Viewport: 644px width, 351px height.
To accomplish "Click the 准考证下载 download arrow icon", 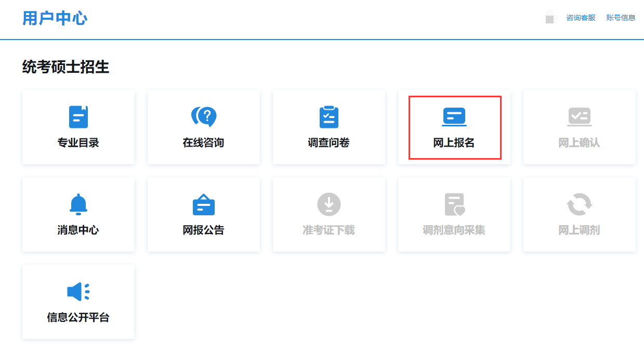I will (328, 204).
